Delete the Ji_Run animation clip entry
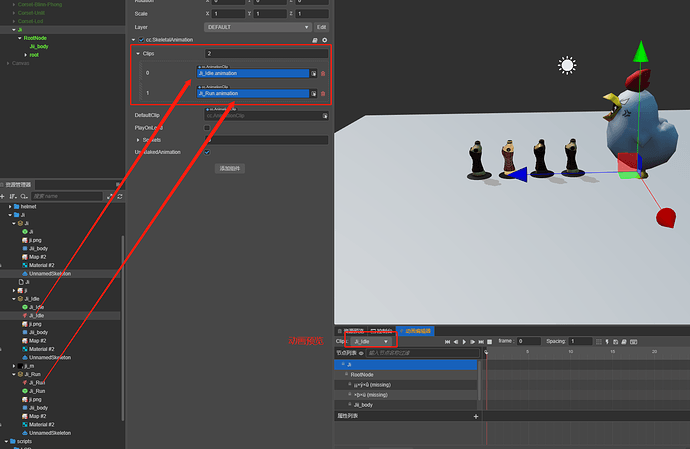 tap(323, 94)
